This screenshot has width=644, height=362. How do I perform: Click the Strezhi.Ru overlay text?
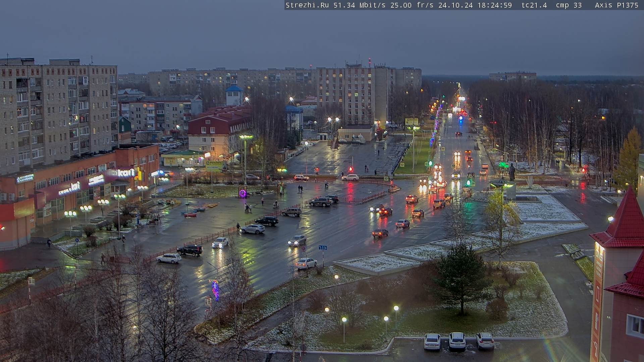[x=307, y=5]
